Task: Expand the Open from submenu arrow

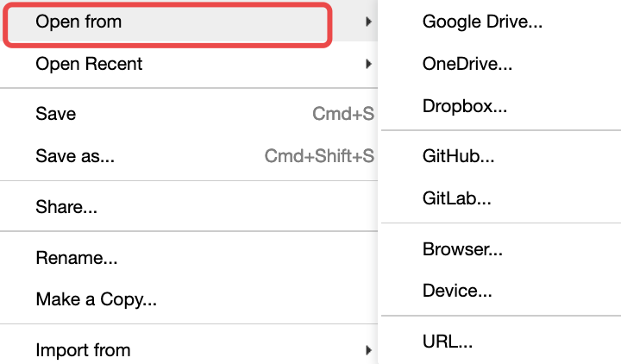Action: (x=368, y=22)
